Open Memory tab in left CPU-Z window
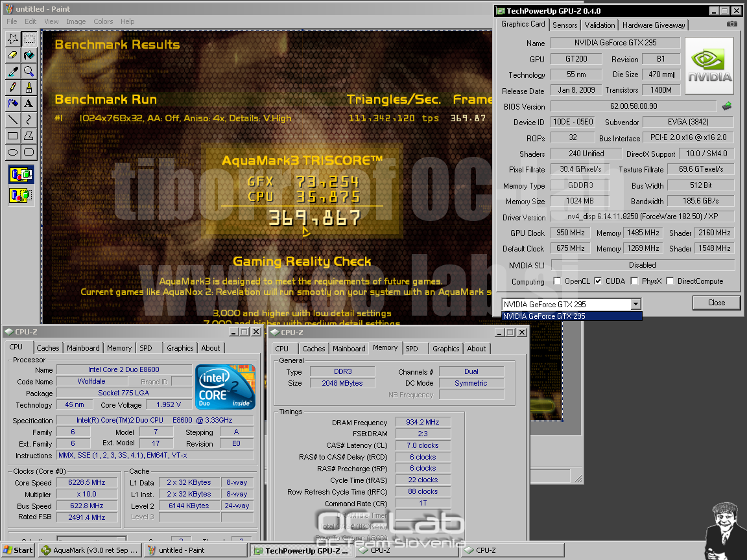This screenshot has width=747, height=560. (x=119, y=348)
